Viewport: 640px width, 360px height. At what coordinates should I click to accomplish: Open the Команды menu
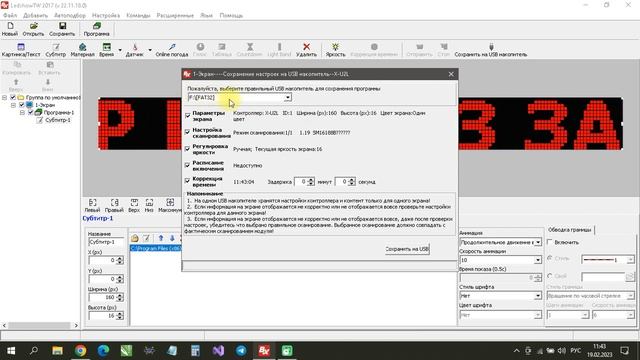(138, 15)
